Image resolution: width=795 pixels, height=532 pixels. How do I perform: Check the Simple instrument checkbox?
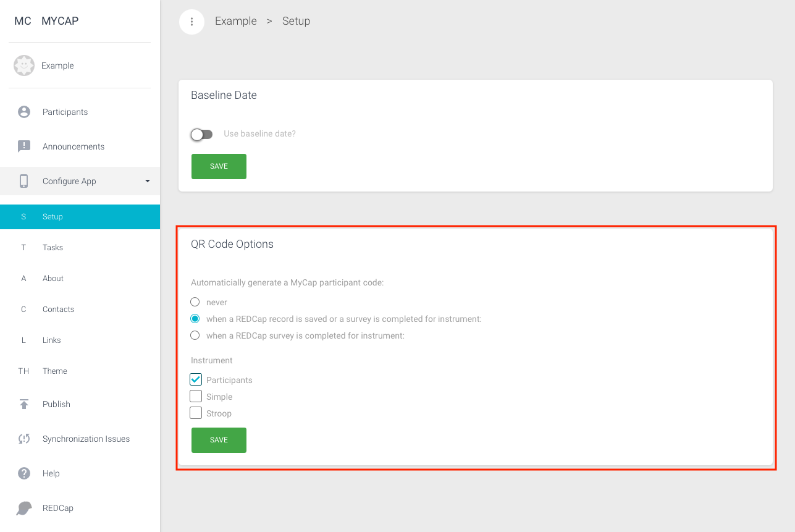[x=196, y=396]
